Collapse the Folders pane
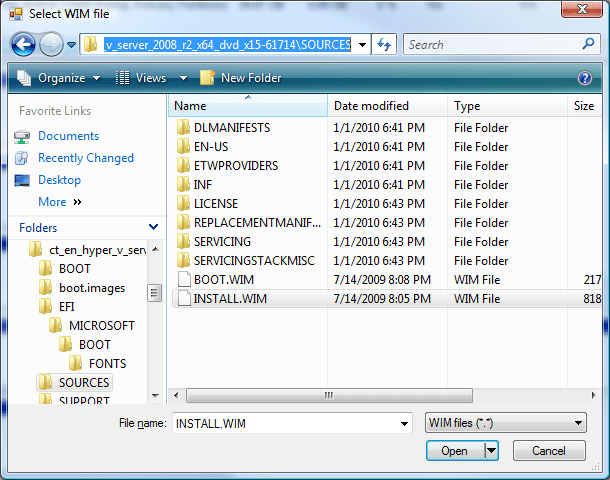 pos(153,228)
